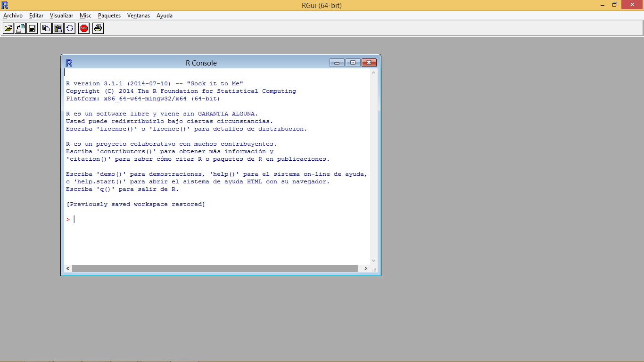This screenshot has height=362, width=644.
Task: Click the "o 'help.start()'" line
Action: point(198,181)
